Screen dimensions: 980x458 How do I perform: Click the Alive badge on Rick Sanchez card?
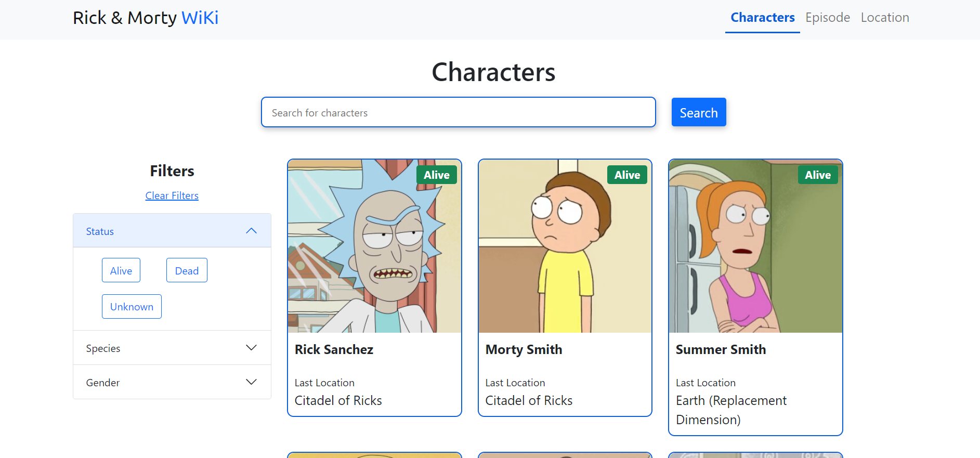click(x=437, y=175)
